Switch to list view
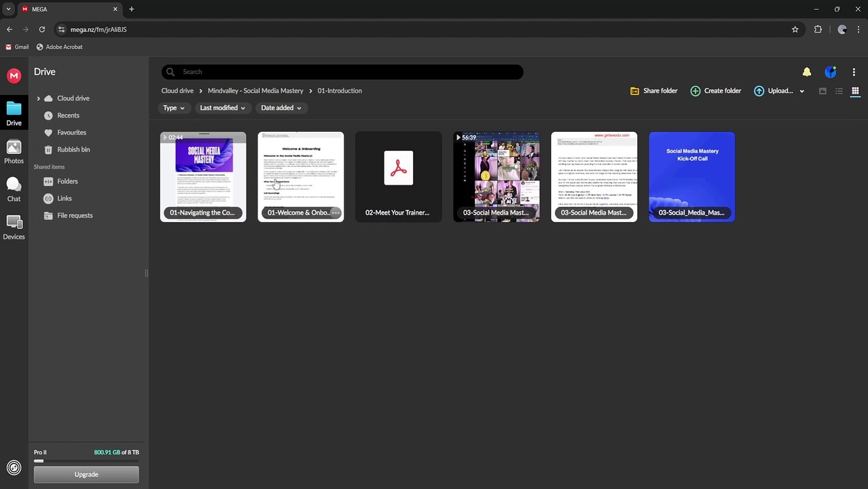 coord(839,91)
